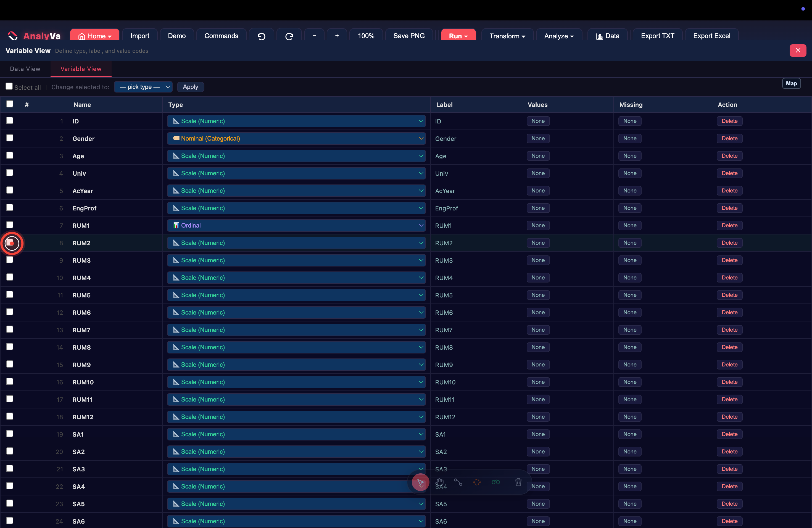Click the green glasses view icon
The width and height of the screenshot is (812, 528).
tap(496, 482)
